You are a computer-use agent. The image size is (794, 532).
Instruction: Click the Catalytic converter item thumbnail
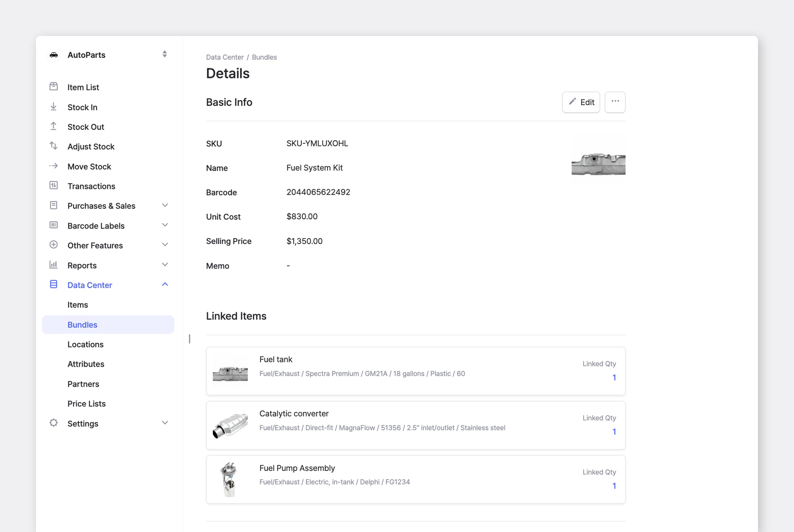(x=230, y=425)
